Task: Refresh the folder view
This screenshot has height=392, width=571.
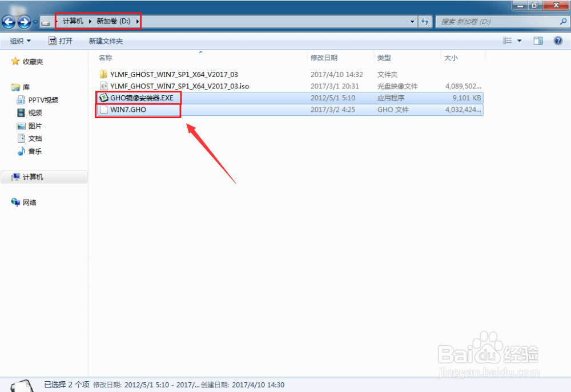Action: point(425,22)
